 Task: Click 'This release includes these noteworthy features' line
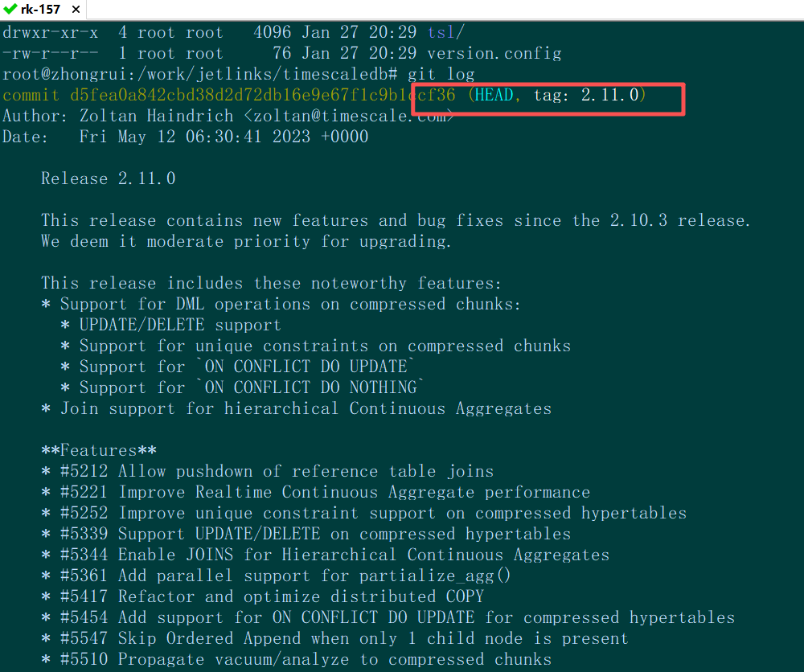(271, 283)
